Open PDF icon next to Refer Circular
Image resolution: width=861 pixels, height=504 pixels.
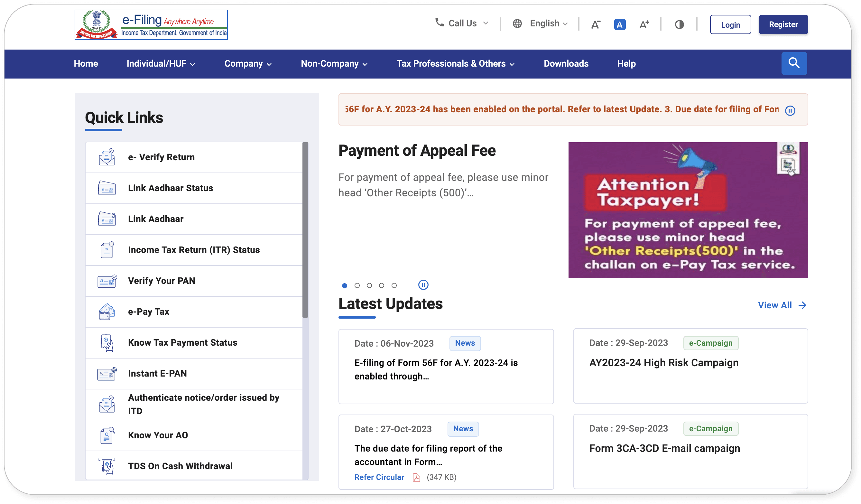click(416, 477)
